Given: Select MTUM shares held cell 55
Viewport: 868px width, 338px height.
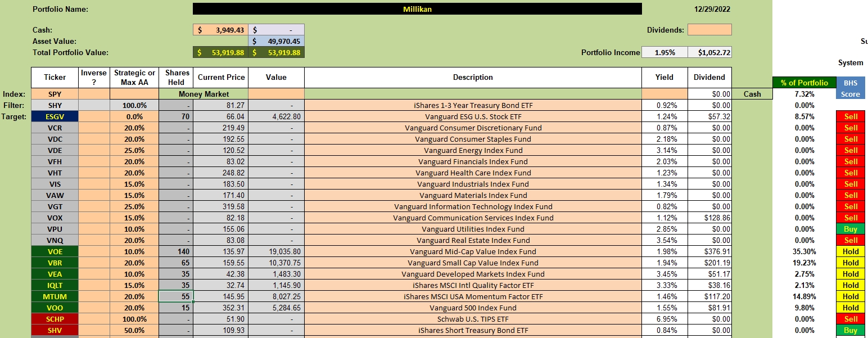Looking at the screenshot, I should coord(175,296).
